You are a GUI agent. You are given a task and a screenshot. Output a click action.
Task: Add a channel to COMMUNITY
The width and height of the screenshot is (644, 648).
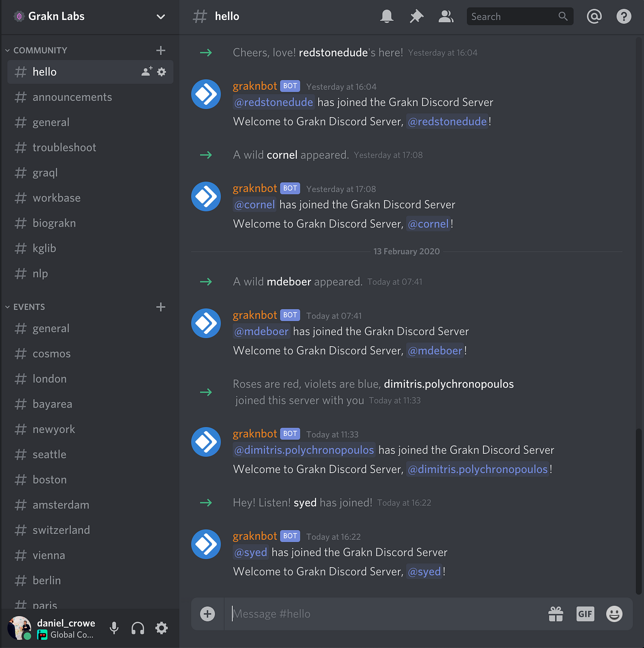click(161, 50)
